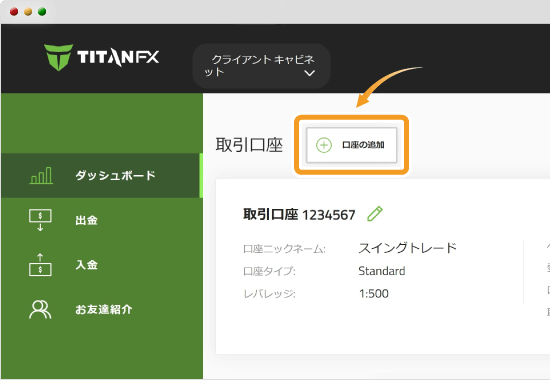
Task: Click the nickname value スイングトレード
Action: coord(407,248)
